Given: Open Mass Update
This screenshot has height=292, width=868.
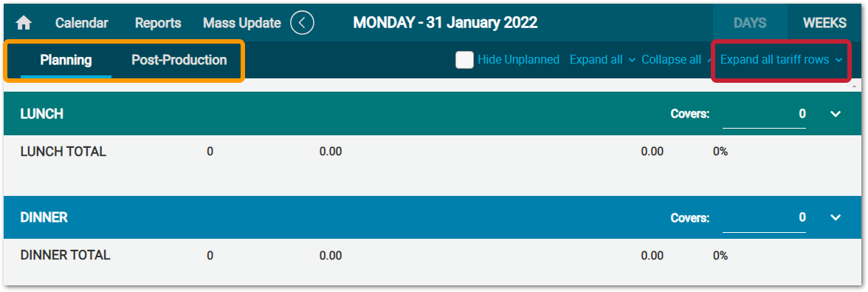Looking at the screenshot, I should [242, 23].
